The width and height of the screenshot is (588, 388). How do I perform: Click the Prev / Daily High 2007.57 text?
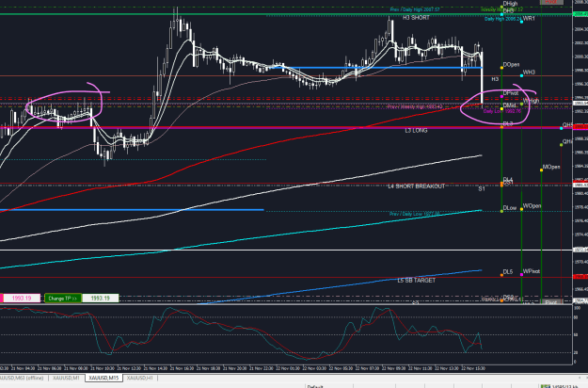[x=415, y=9]
